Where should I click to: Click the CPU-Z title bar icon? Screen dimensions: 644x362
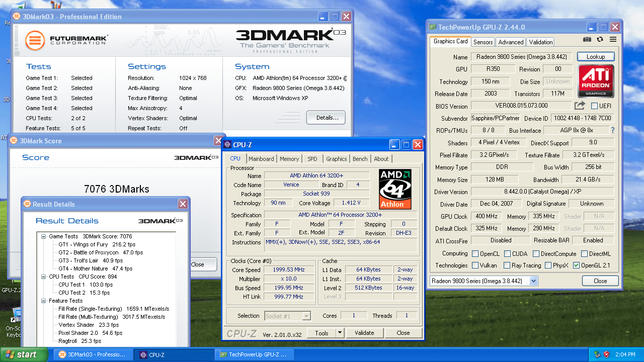tap(228, 145)
